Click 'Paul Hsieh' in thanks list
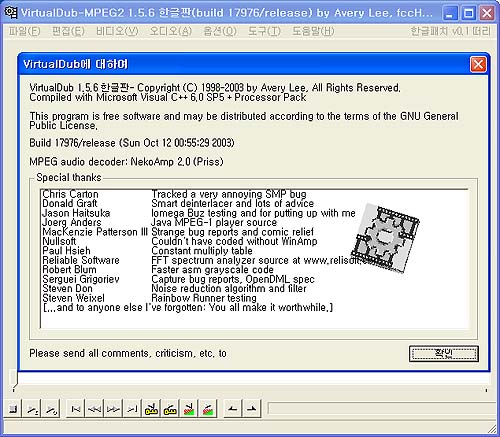This screenshot has height=437, width=500. pyautogui.click(x=66, y=250)
